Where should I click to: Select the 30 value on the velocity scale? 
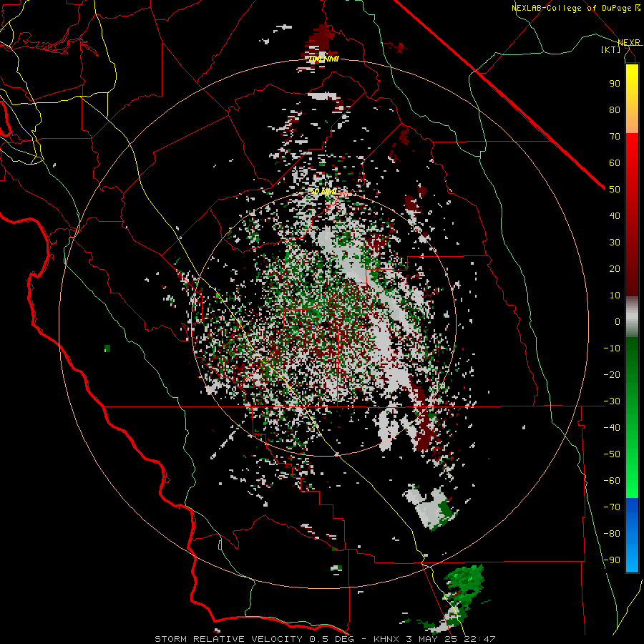tap(615, 243)
